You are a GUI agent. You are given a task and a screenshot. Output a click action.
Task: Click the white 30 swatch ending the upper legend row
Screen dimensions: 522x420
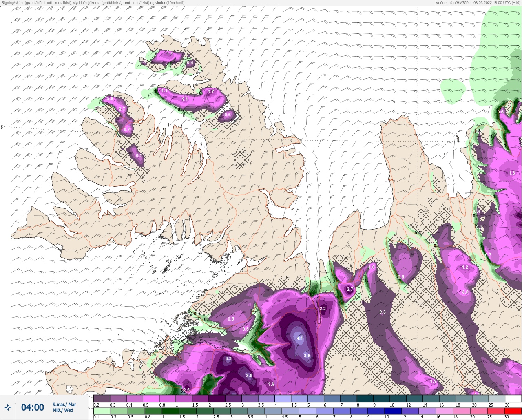coord(513,398)
